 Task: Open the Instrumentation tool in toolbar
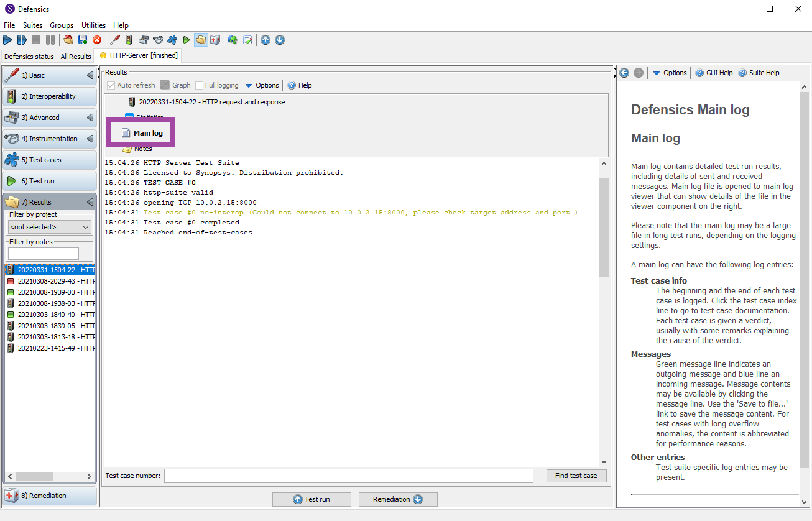(157, 40)
